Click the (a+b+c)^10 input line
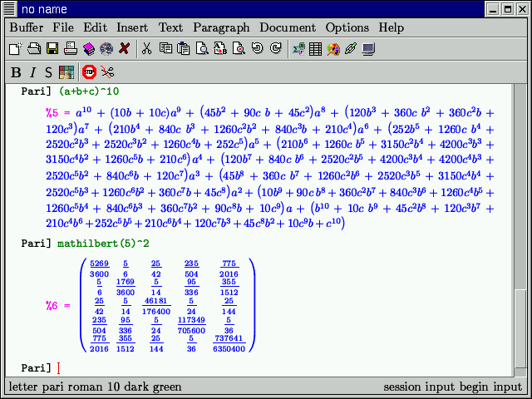532x399 pixels. [89, 91]
